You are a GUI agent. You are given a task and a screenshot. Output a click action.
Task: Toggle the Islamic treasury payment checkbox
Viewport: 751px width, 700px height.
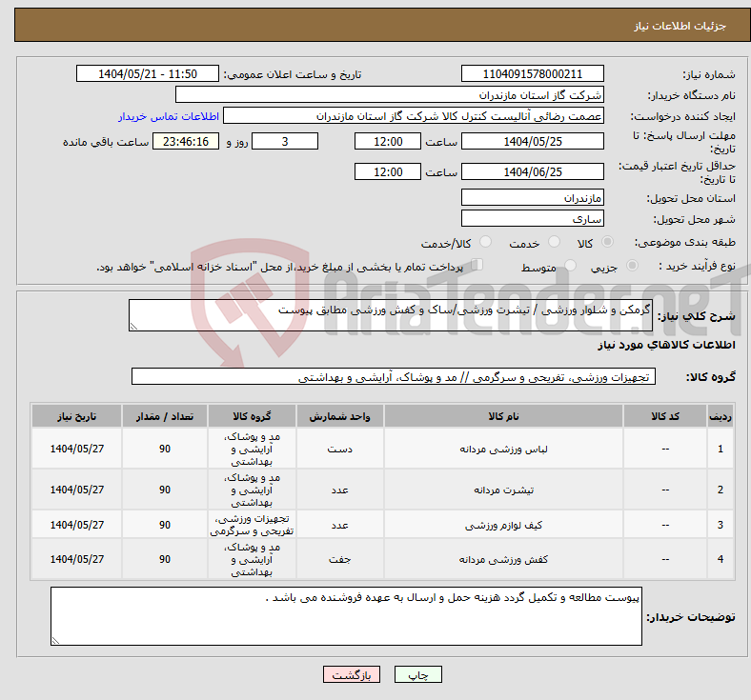[x=477, y=265]
